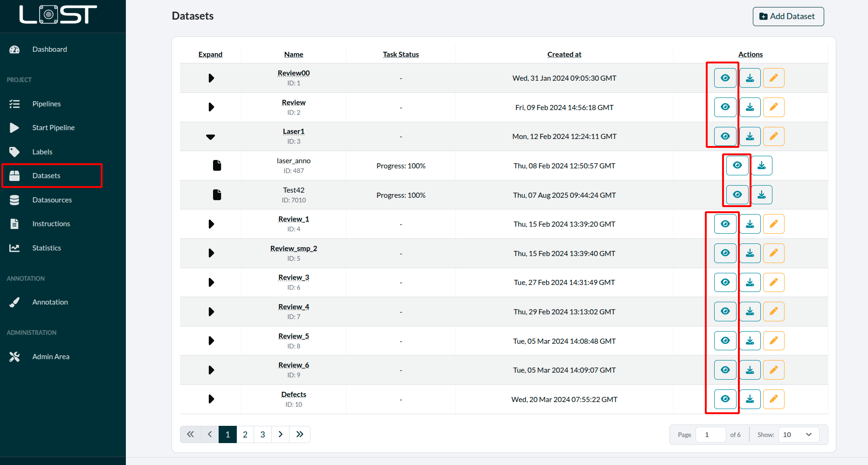The height and width of the screenshot is (465, 868).
Task: Jump to the last page of results
Action: click(x=300, y=435)
